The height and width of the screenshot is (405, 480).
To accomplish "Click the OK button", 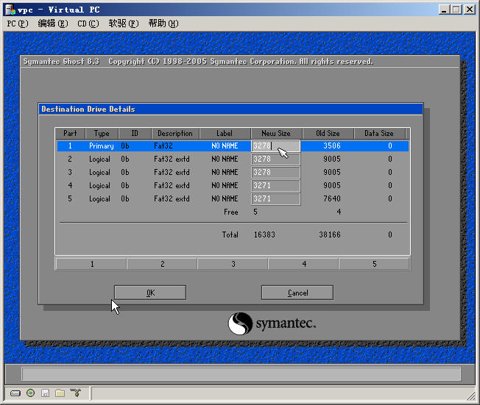I will point(150,292).
